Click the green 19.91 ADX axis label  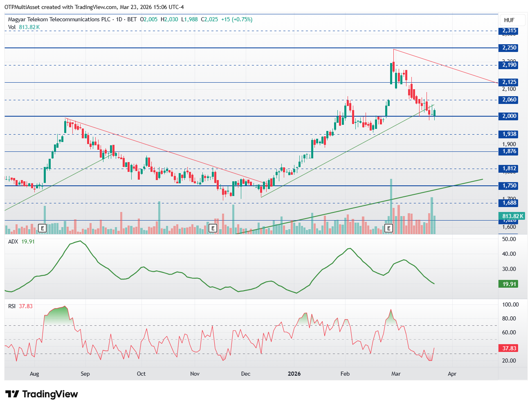point(509,284)
